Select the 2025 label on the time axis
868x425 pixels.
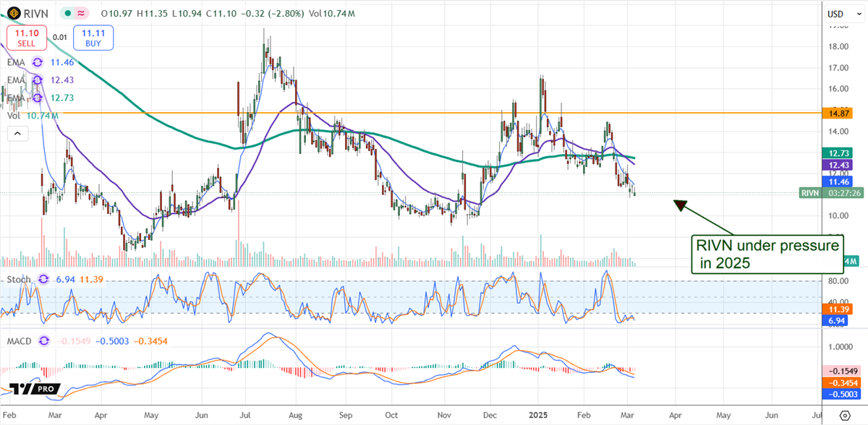point(537,416)
